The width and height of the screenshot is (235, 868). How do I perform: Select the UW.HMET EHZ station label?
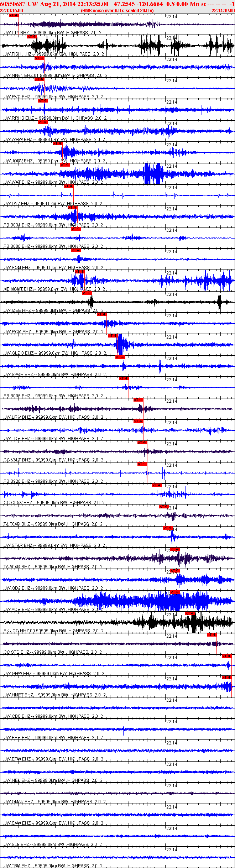pos(54,695)
